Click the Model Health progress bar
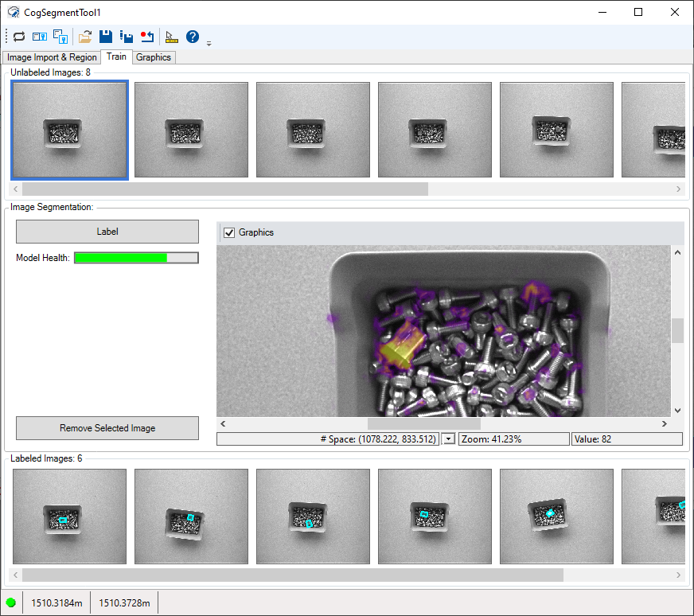This screenshot has height=616, width=694. click(136, 258)
